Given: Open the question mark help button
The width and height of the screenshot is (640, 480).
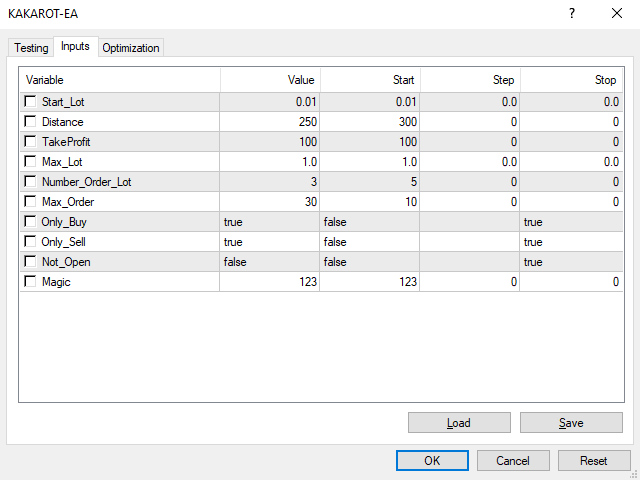Looking at the screenshot, I should [x=572, y=13].
